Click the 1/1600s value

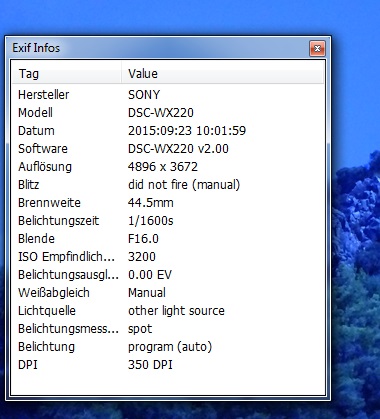(151, 221)
